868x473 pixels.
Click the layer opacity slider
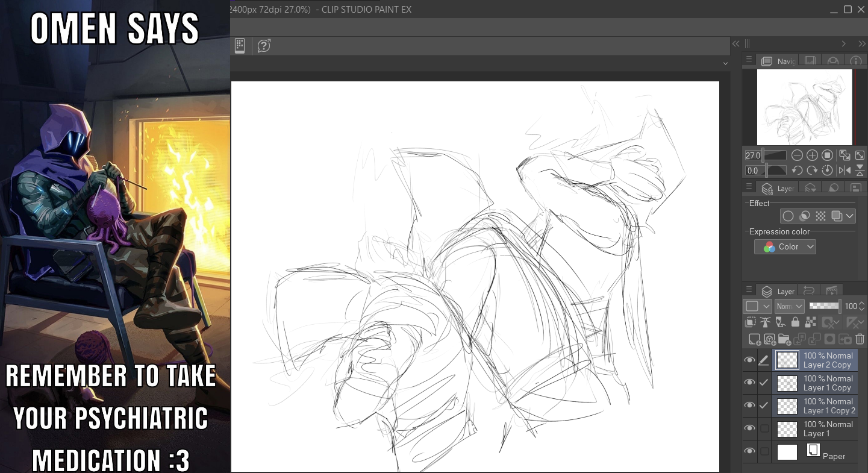coord(825,306)
